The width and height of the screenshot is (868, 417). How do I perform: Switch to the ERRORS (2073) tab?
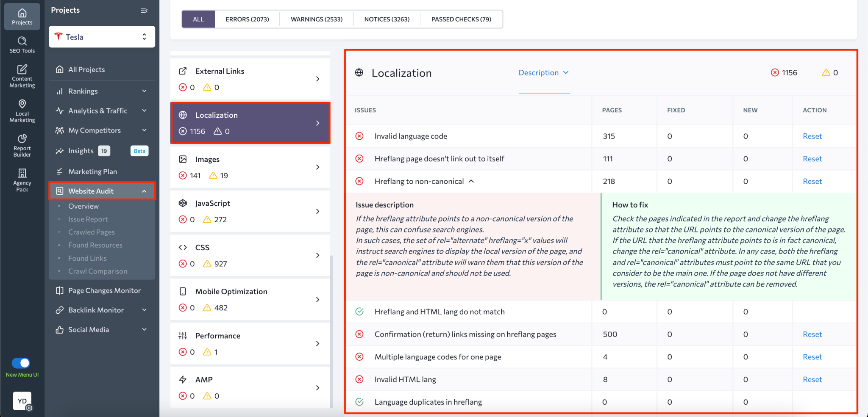247,19
